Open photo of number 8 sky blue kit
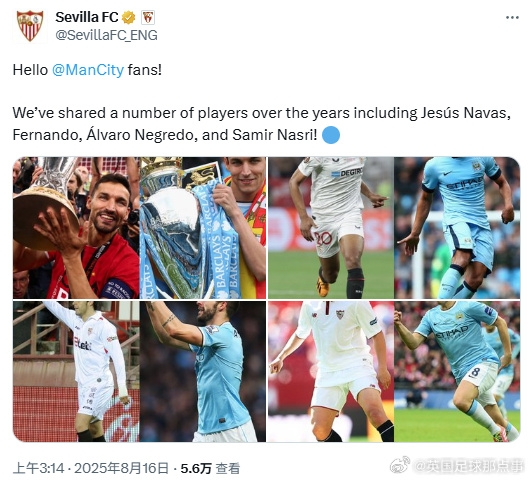Image resolution: width=531 pixels, height=481 pixels. tap(457, 371)
